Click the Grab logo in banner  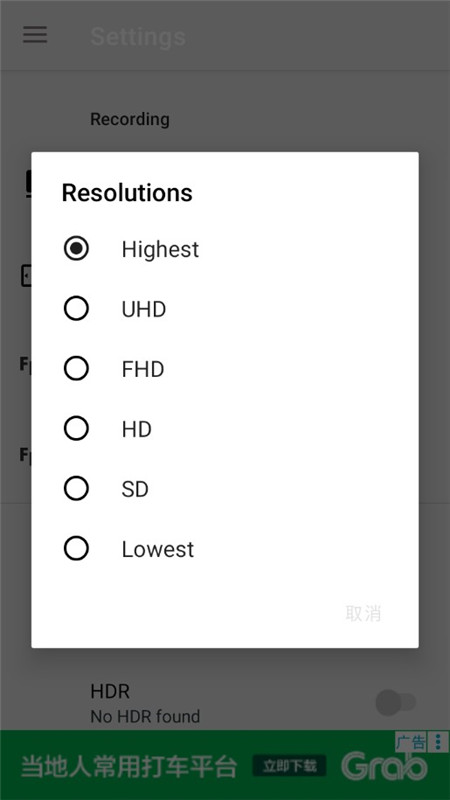tap(384, 765)
